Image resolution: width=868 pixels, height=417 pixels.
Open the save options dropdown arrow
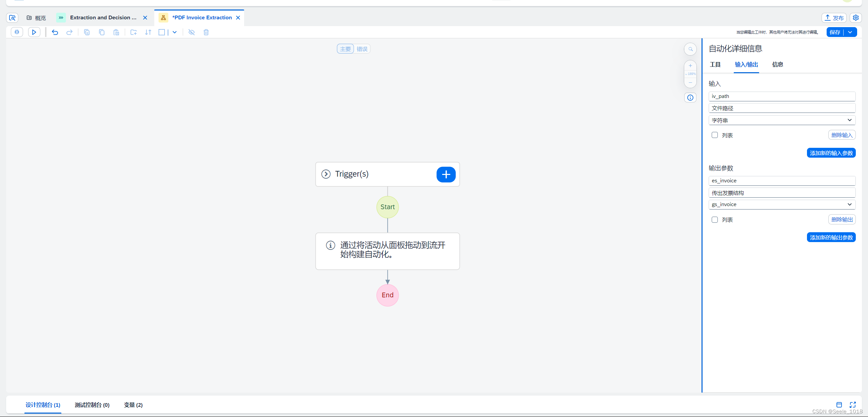(850, 32)
